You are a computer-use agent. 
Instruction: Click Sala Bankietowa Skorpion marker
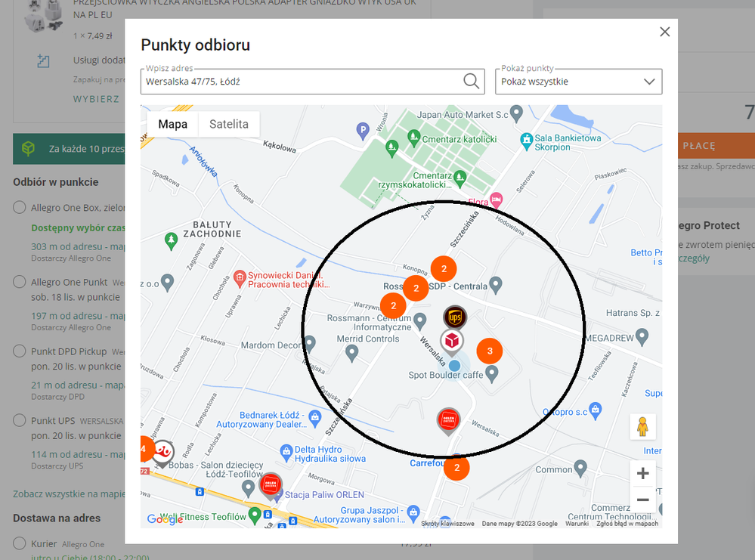coord(527,141)
